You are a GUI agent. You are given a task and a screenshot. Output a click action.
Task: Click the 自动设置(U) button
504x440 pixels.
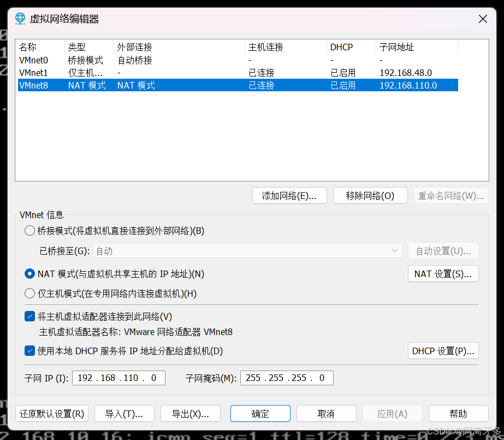(x=443, y=251)
